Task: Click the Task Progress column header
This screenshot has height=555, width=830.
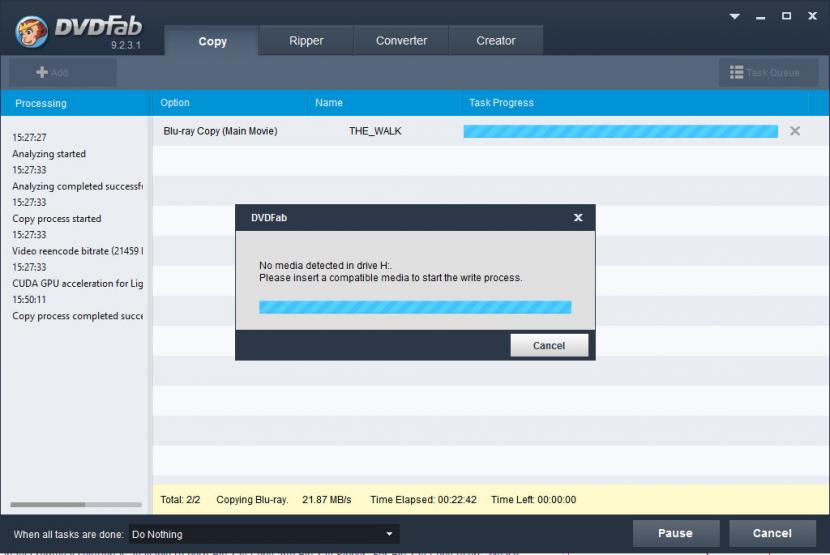Action: (501, 103)
